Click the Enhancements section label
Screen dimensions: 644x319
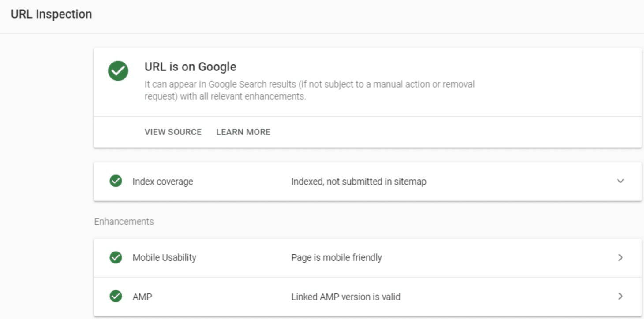pyautogui.click(x=124, y=222)
